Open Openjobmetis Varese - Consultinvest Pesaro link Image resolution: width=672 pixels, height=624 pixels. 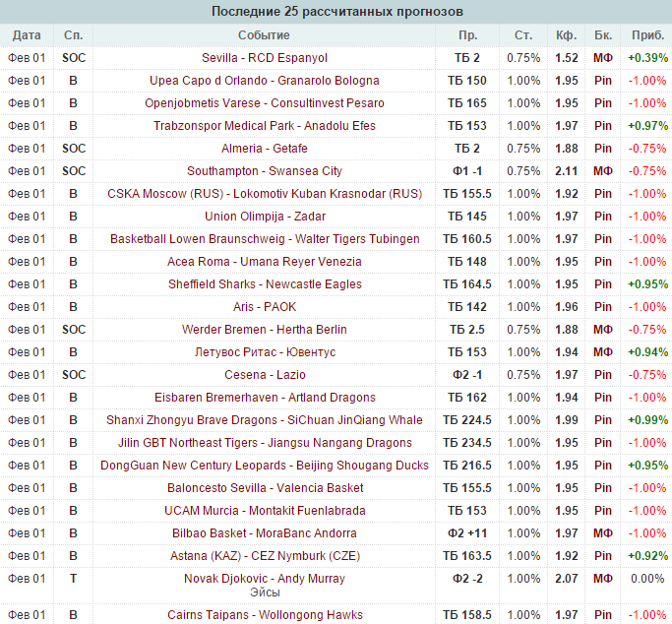[x=265, y=103]
